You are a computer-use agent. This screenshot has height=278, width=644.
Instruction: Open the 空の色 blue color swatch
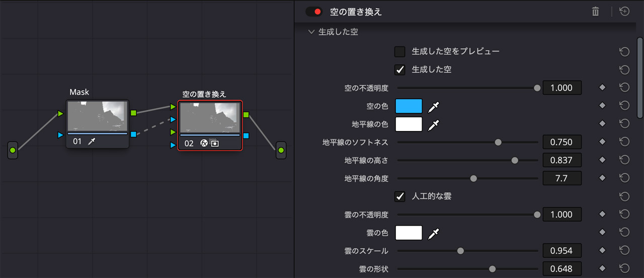[x=409, y=106]
